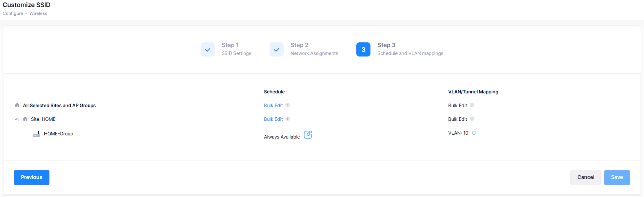Click info icon by Site HOME Schedule Bulk Edit

point(288,119)
